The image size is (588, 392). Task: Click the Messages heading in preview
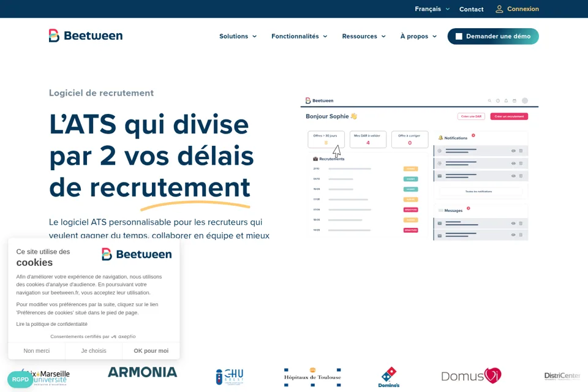453,211
